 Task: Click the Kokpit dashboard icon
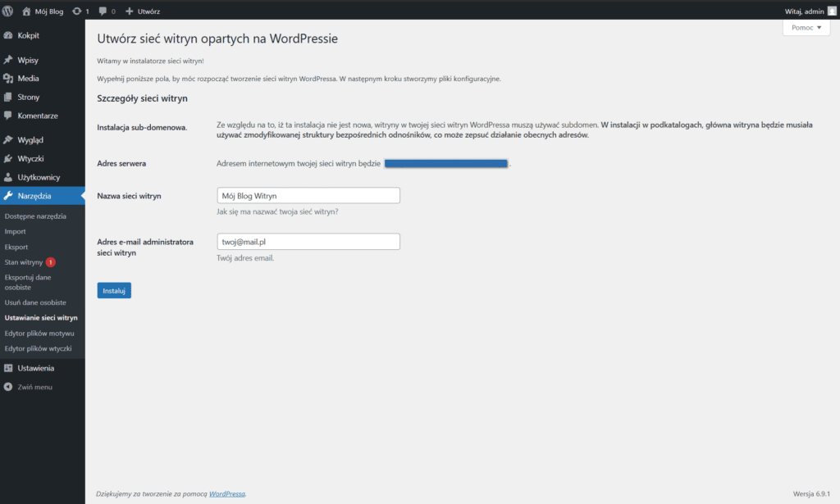pos(8,35)
